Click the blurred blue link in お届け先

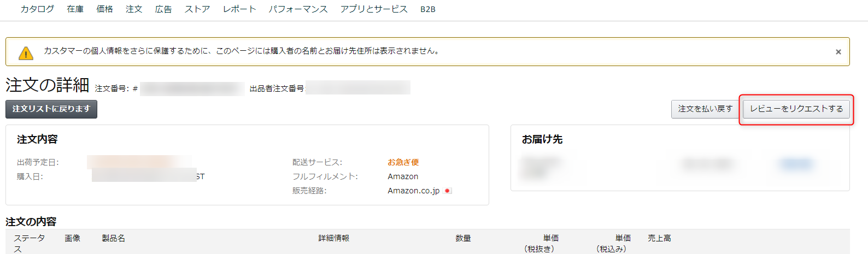pyautogui.click(x=796, y=163)
